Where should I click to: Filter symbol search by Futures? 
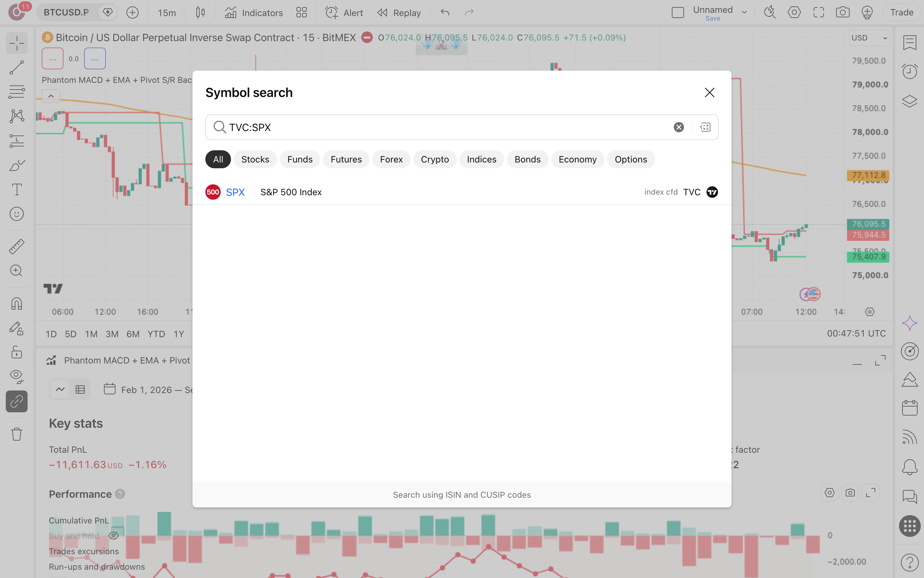346,159
